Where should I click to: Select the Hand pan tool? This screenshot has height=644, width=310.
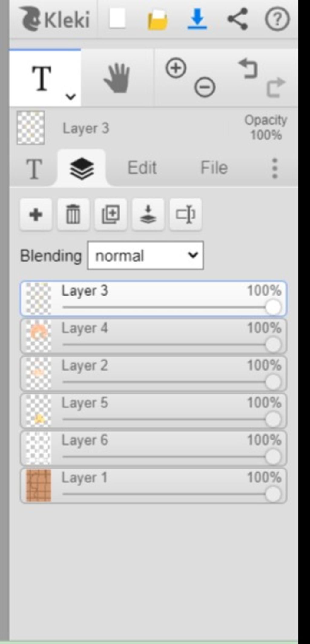point(117,78)
